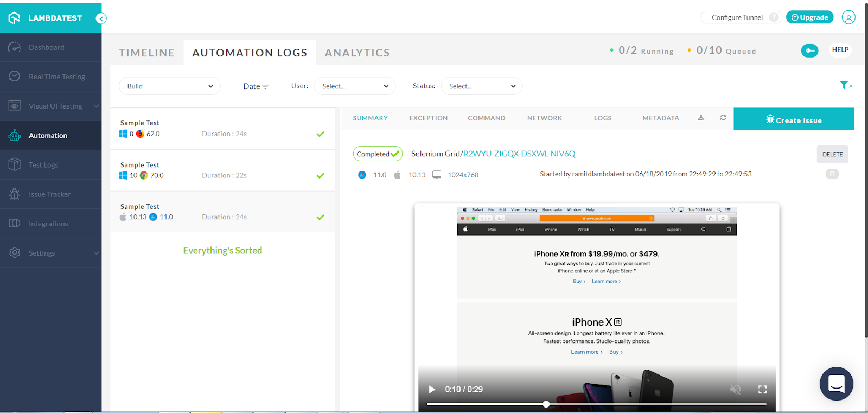The height and width of the screenshot is (413, 868).
Task: Click the download logs icon
Action: tap(701, 118)
